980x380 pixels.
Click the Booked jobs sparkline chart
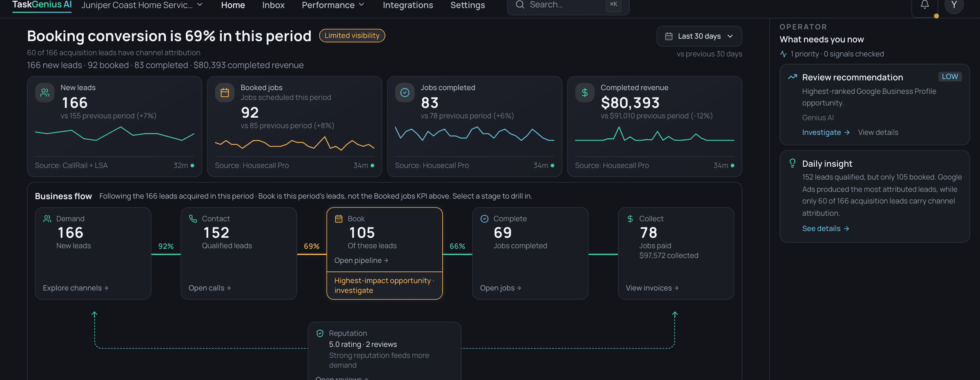pyautogui.click(x=294, y=143)
